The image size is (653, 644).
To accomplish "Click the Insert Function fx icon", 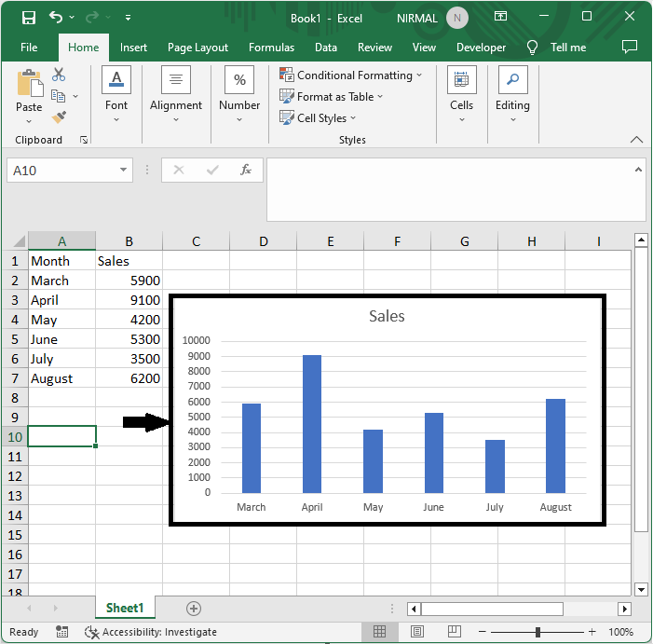I will coord(246,170).
